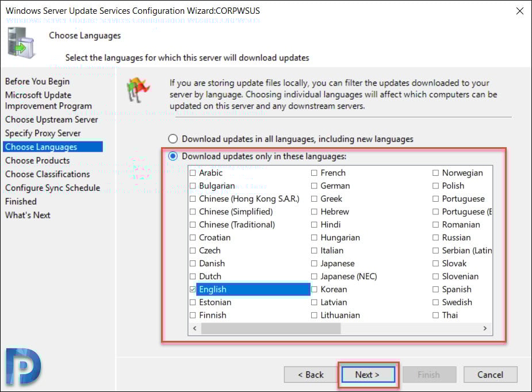Tick the Greek language checkbox
This screenshot has width=532, height=392.
314,199
